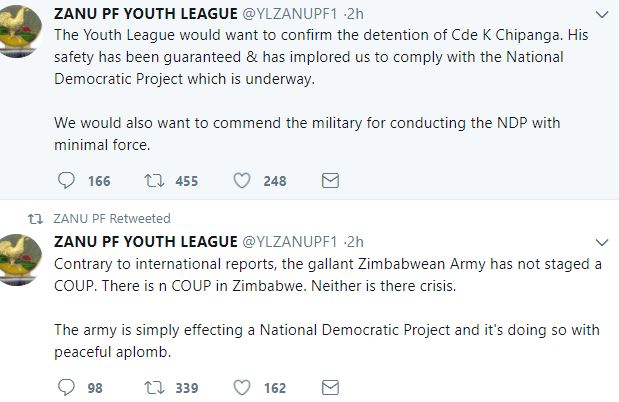
Task: Retweet the 'no COUP in Zimbabwe' tweet
Action: pyautogui.click(x=154, y=387)
